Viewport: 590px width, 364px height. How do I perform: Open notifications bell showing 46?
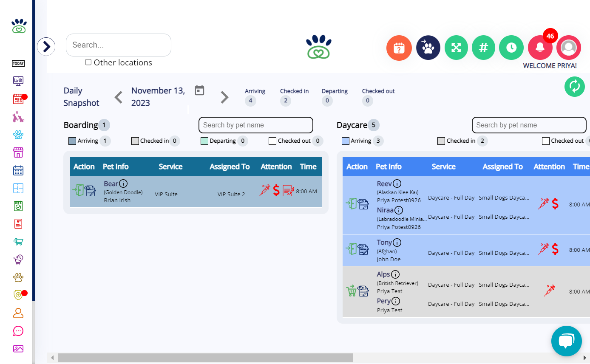point(540,48)
